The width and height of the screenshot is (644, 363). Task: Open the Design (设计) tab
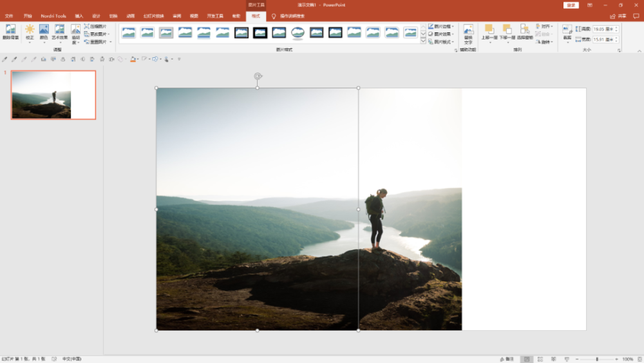click(96, 16)
